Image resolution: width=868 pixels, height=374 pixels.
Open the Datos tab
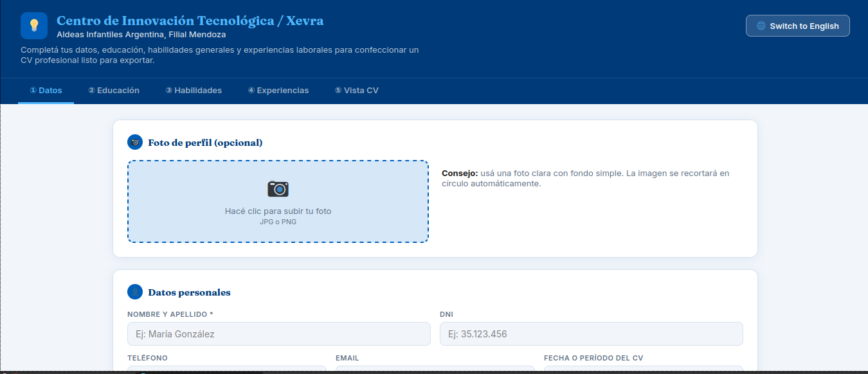coord(46,91)
